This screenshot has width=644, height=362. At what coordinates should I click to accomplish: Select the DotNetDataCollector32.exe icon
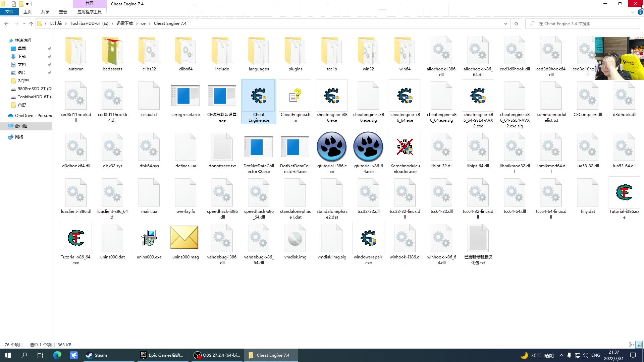point(259,147)
